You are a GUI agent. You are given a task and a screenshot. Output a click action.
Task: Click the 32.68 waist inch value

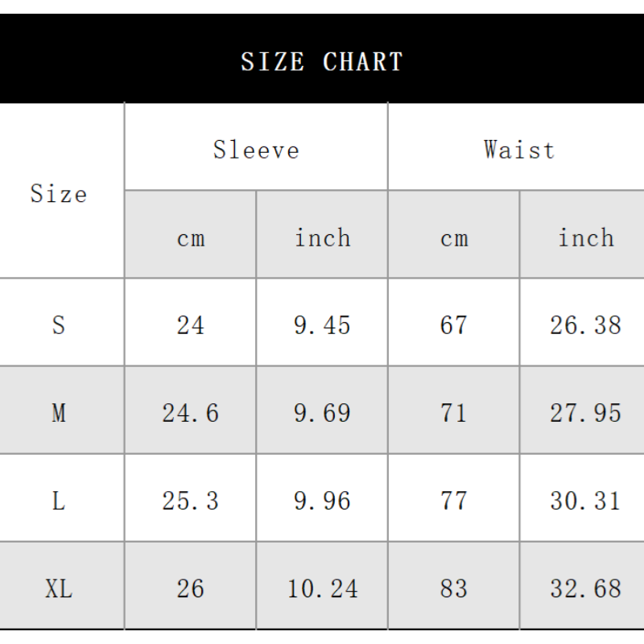point(586,588)
